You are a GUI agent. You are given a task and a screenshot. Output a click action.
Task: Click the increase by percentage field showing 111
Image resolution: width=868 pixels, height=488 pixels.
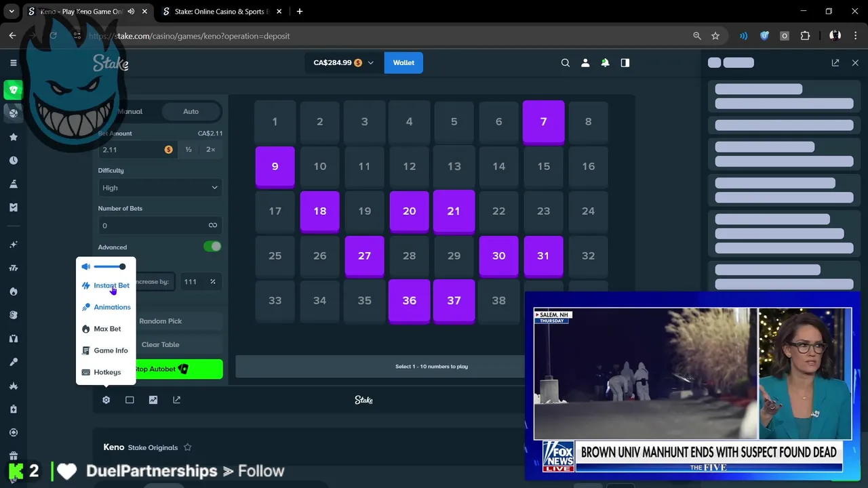click(x=200, y=282)
